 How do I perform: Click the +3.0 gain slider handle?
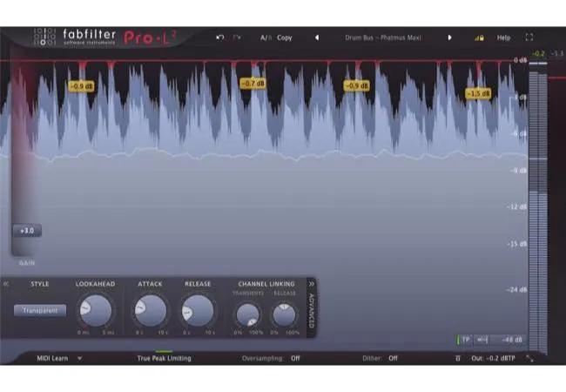click(x=26, y=231)
